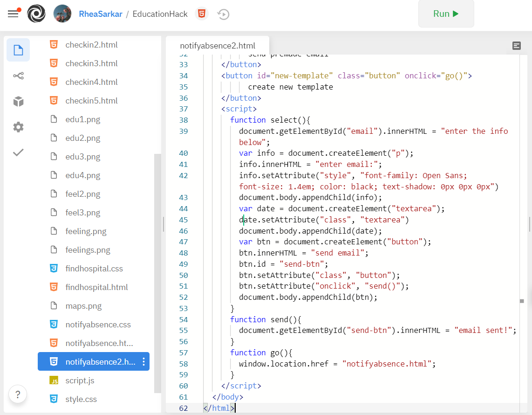Click the editor scrollbar marker on the right
This screenshot has width=532, height=415.
[x=522, y=301]
